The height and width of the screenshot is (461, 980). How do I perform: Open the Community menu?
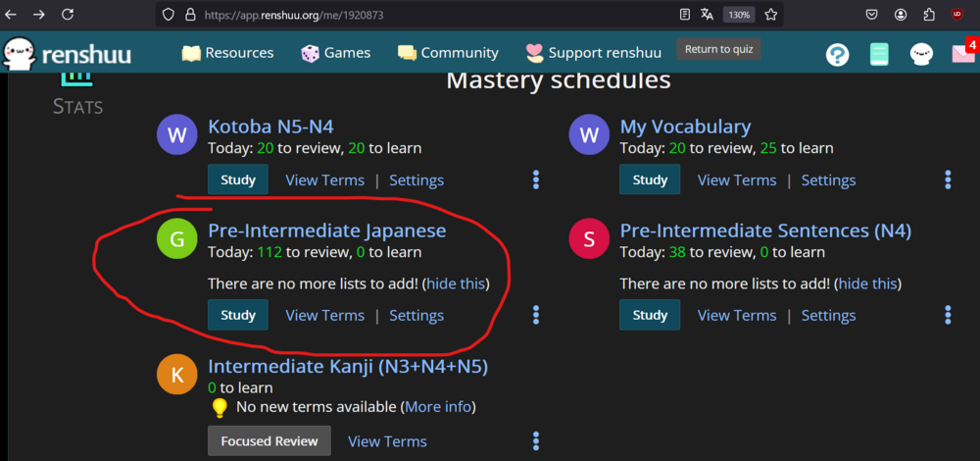tap(448, 53)
